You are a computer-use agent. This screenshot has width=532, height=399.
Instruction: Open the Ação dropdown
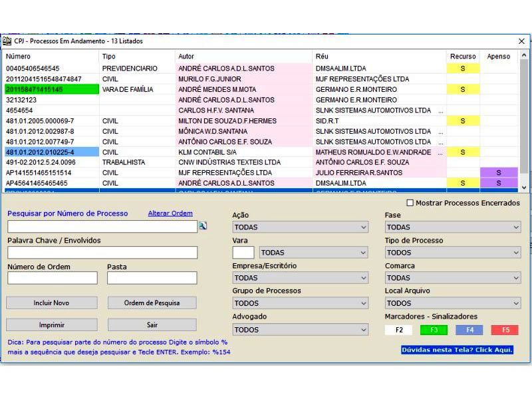(299, 227)
